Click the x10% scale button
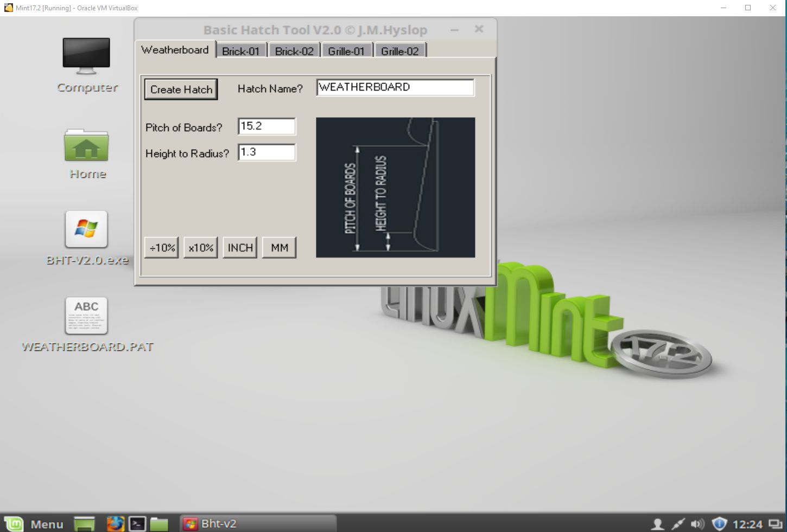The image size is (787, 532). pyautogui.click(x=201, y=248)
